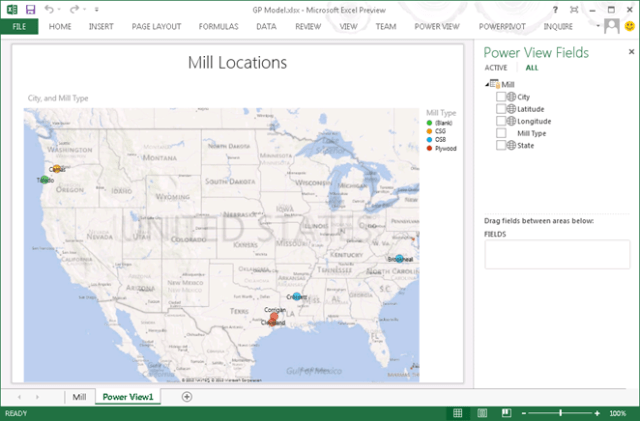Save the workbook with the floppy icon
The height and width of the screenshot is (421, 640).
point(30,9)
